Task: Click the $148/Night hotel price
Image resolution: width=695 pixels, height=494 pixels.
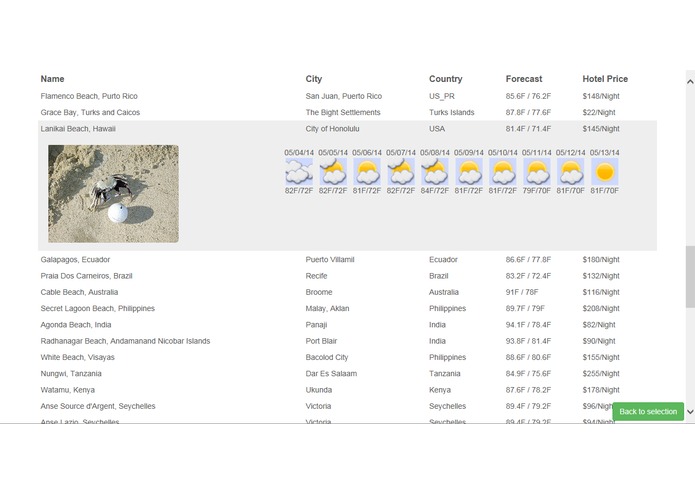Action: pyautogui.click(x=601, y=96)
